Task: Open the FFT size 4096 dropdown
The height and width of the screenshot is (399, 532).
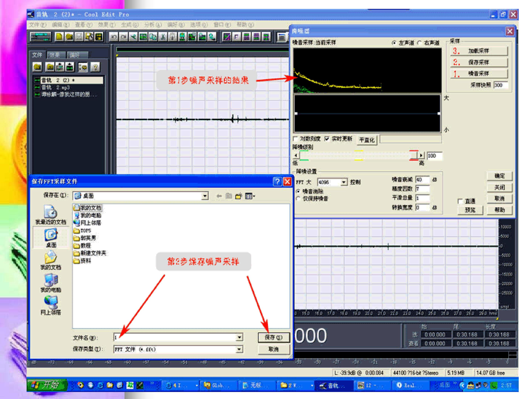Action: [344, 182]
